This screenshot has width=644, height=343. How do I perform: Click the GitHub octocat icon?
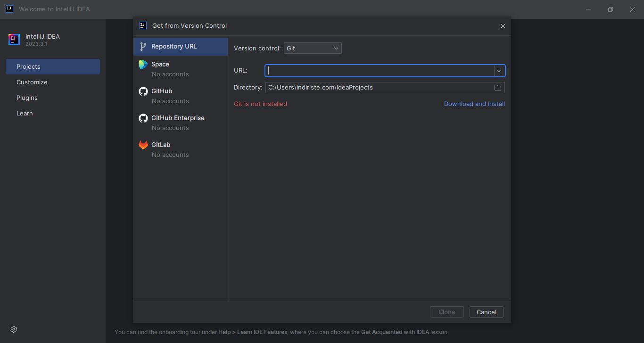[x=143, y=91]
